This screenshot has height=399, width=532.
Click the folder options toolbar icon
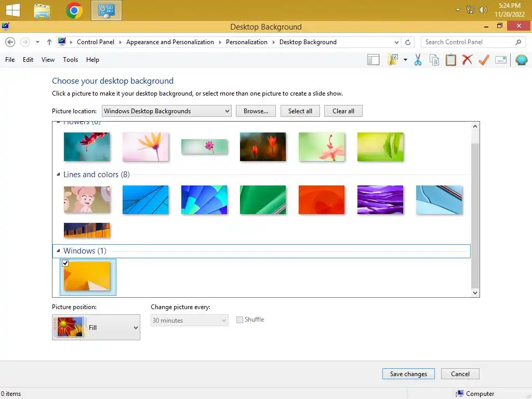pos(393,60)
